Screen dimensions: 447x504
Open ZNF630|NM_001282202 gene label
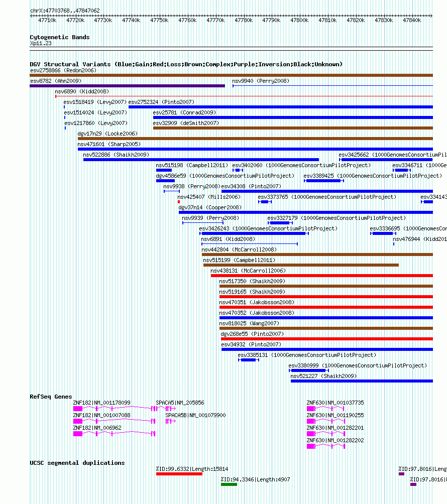(336, 440)
